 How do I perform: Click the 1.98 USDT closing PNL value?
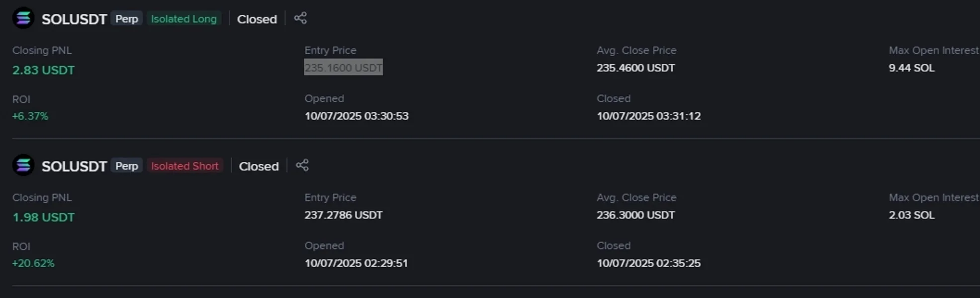pos(43,217)
